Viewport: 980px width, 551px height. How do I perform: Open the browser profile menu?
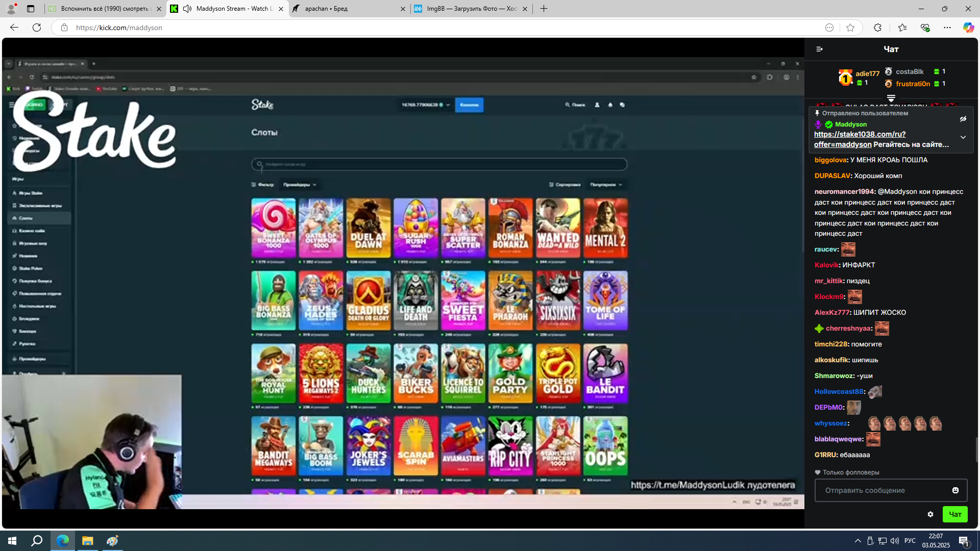point(11,9)
